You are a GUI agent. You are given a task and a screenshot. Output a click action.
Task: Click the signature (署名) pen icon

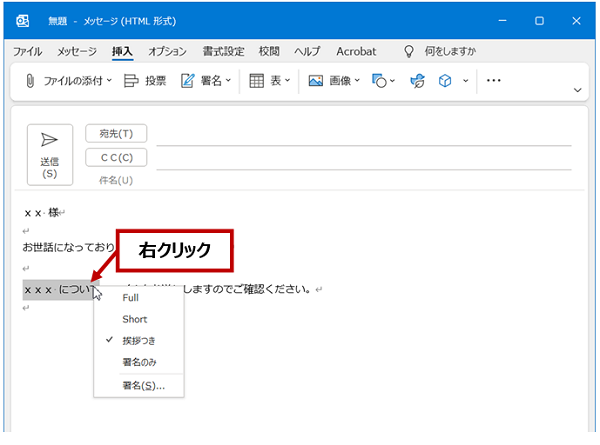(187, 81)
